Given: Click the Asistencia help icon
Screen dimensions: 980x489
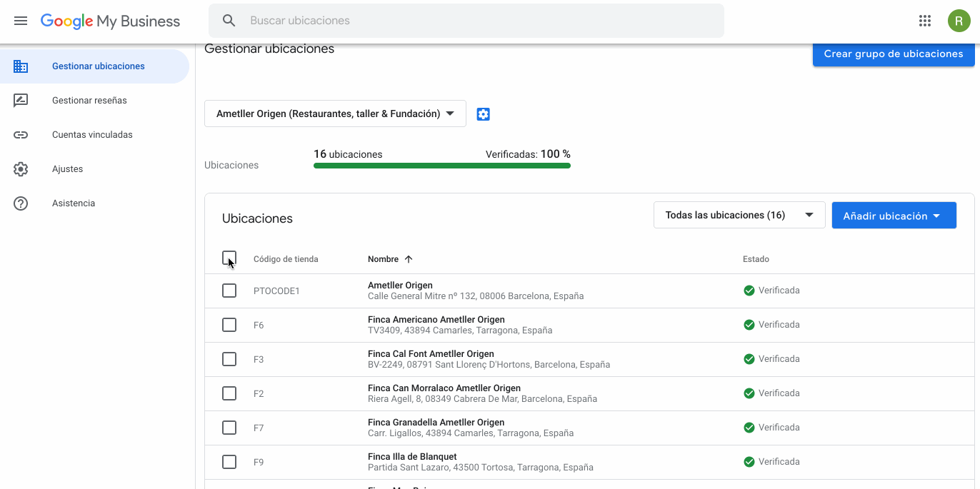Looking at the screenshot, I should pos(21,203).
